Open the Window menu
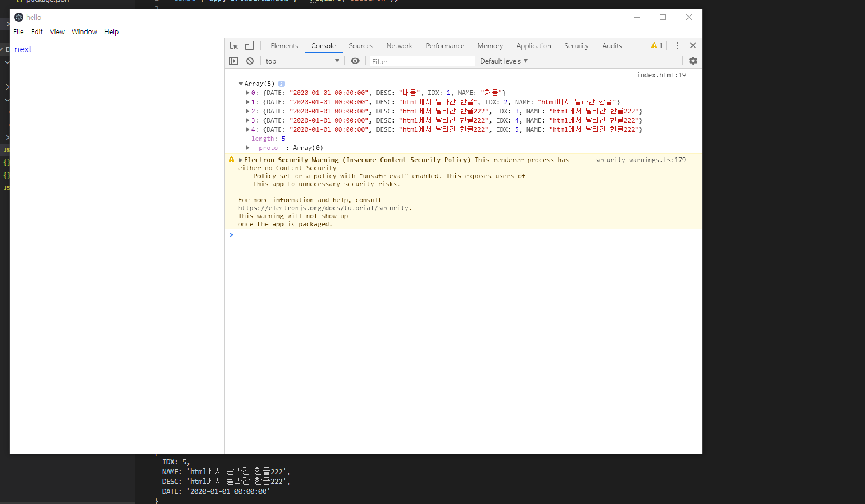This screenshot has height=504, width=865. click(84, 32)
